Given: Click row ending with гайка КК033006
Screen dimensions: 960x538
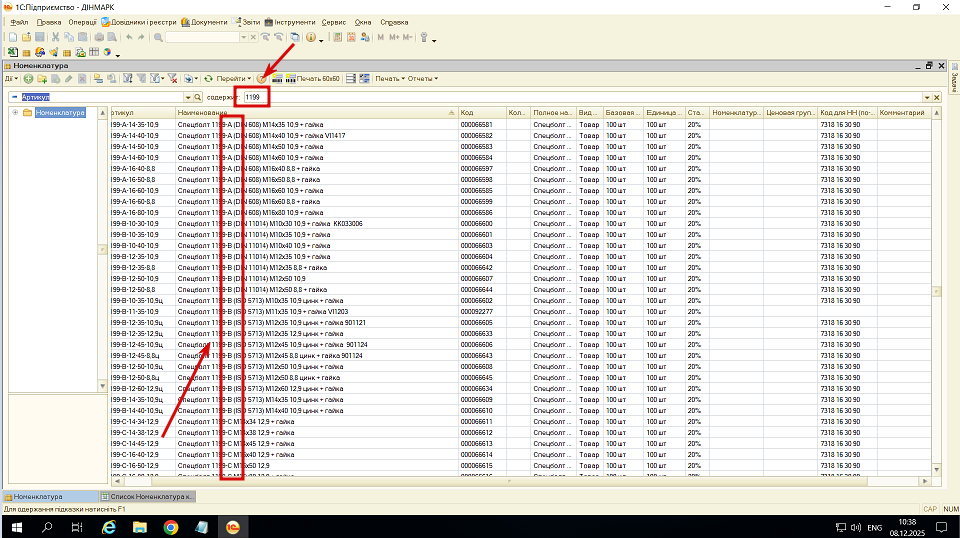Looking at the screenshot, I should click(x=521, y=223).
